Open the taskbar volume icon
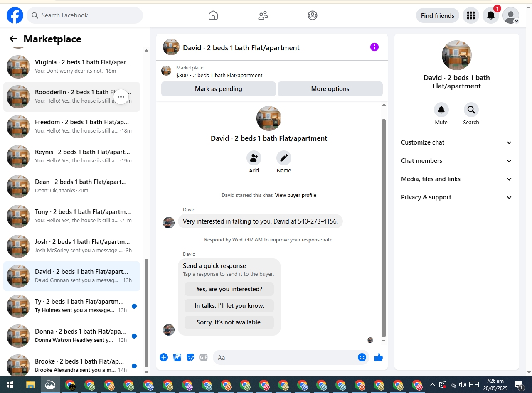Image resolution: width=532 pixels, height=393 pixels. click(x=463, y=385)
